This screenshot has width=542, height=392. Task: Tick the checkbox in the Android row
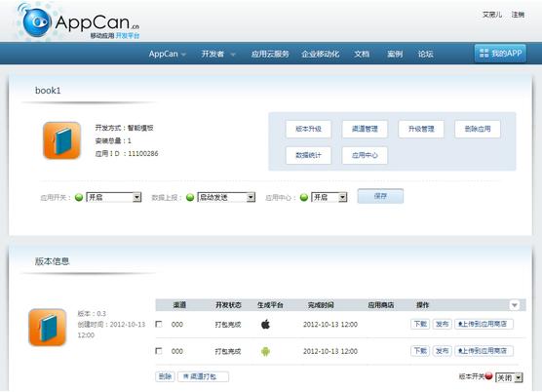point(159,351)
